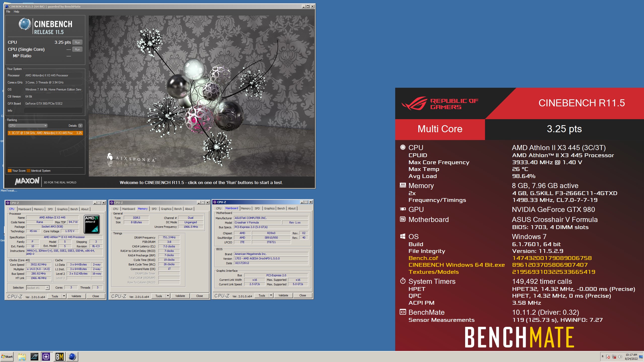The image size is (644, 362).
Task: Click Validate in the first CPU-Z window
Action: [76, 296]
